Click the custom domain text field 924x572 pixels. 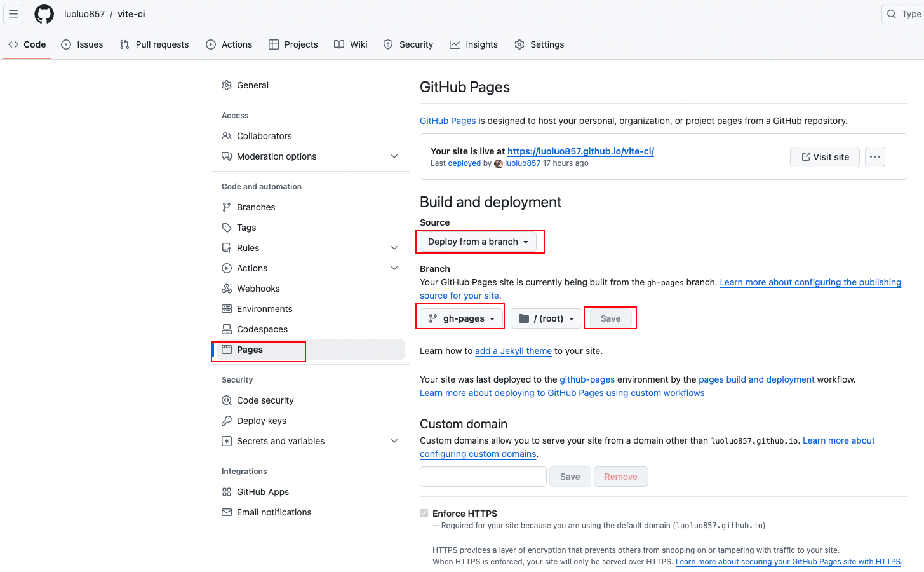tap(483, 477)
